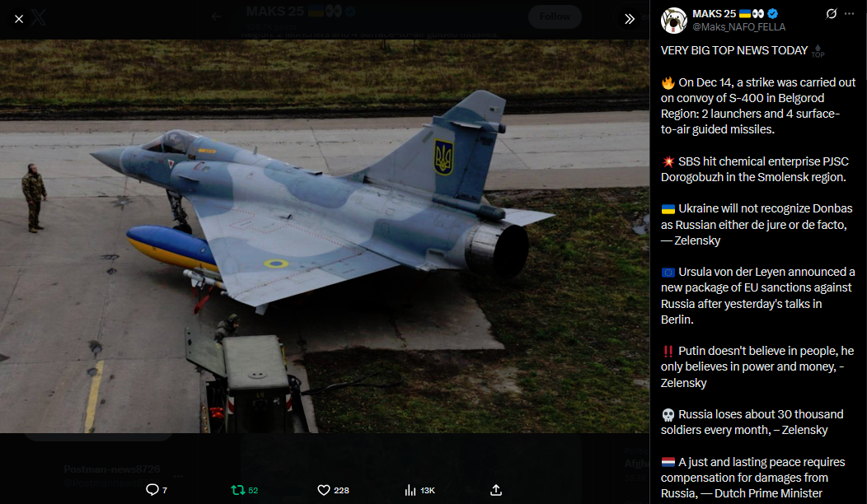Image resolution: width=867 pixels, height=504 pixels.
Task: Open the more options ellipsis menu
Action: (x=850, y=14)
